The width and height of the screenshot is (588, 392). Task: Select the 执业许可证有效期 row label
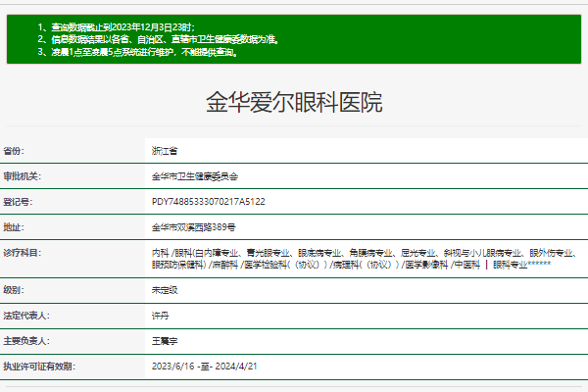click(x=37, y=367)
